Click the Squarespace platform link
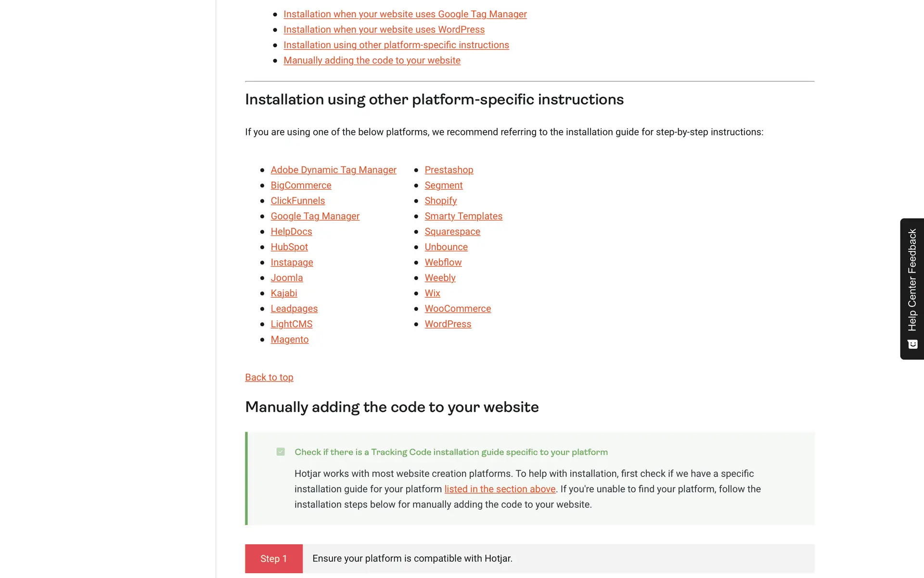This screenshot has height=578, width=924. coord(452,232)
